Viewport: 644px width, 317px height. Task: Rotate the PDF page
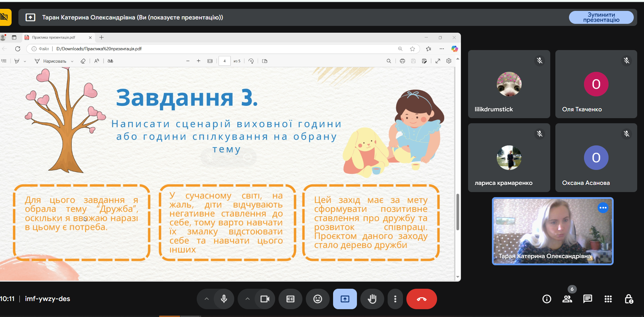(251, 61)
